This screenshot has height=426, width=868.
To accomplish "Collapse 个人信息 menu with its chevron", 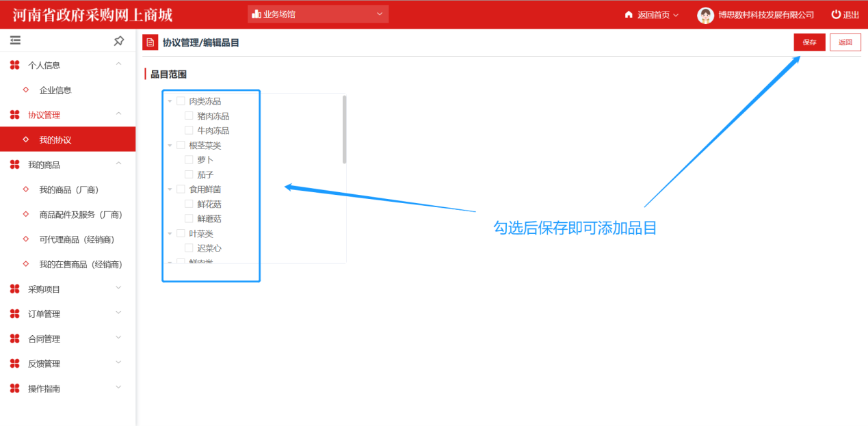I will pos(118,64).
